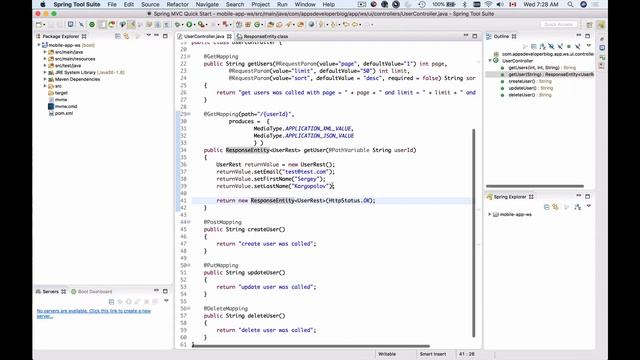This screenshot has height=360, width=640.
Task: Maximize the editor area
Action: [475, 36]
